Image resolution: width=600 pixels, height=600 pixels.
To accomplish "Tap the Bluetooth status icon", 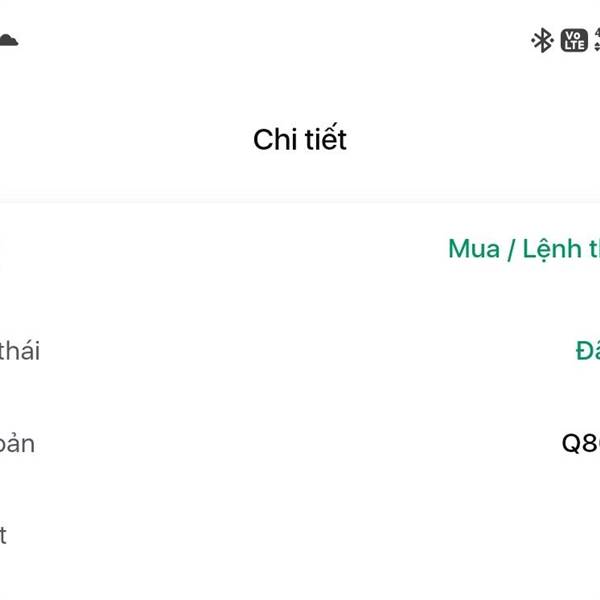I will tap(542, 40).
